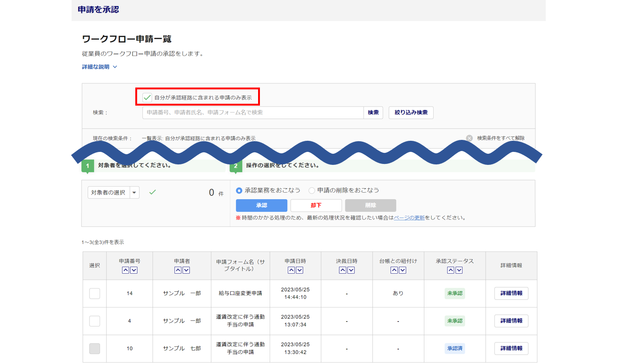Image resolution: width=619 pixels, height=364 pixels.
Task: Sort 申請者 column descending arrow
Action: pyautogui.click(x=186, y=270)
